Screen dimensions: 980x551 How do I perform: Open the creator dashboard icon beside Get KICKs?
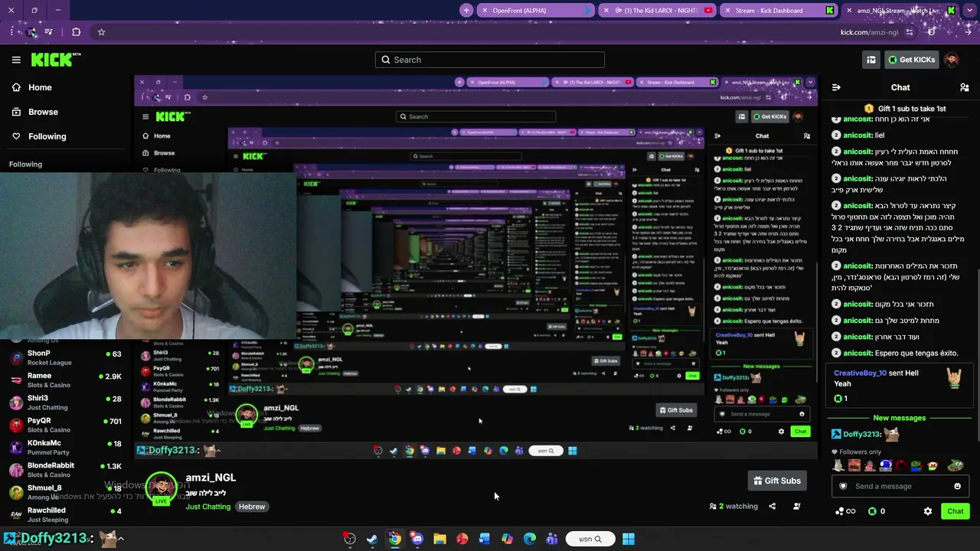[871, 60]
